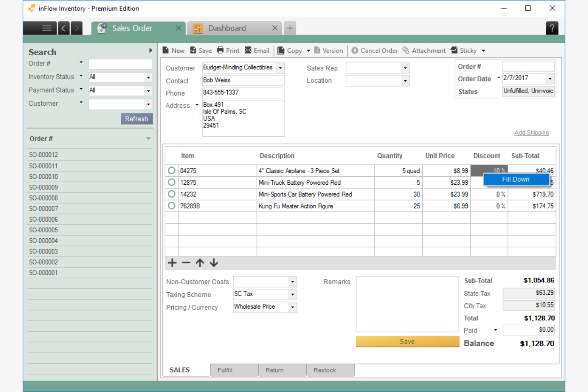Expand the Location dropdown

[x=405, y=81]
